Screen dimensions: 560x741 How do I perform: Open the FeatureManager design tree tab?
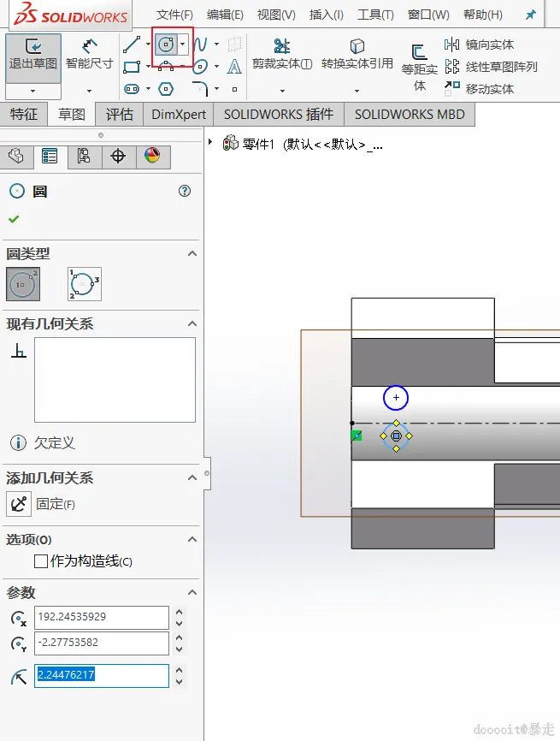(16, 157)
